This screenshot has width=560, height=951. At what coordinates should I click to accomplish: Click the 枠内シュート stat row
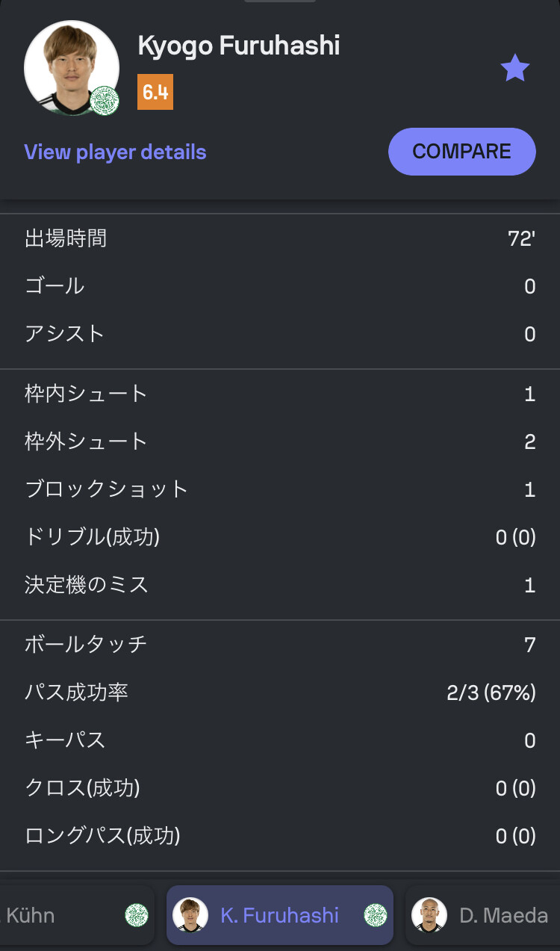(x=280, y=394)
